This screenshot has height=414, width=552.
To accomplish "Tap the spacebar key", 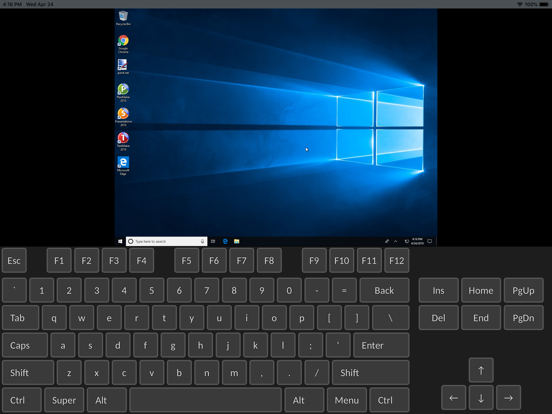I will point(206,400).
